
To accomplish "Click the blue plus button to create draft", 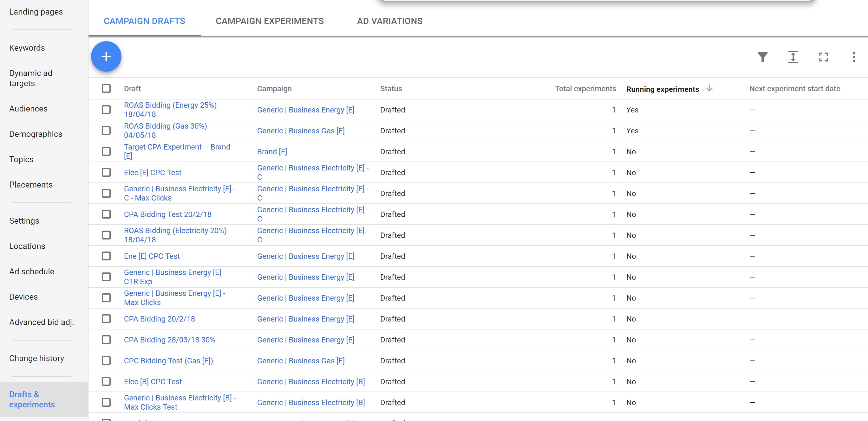I will pos(106,56).
